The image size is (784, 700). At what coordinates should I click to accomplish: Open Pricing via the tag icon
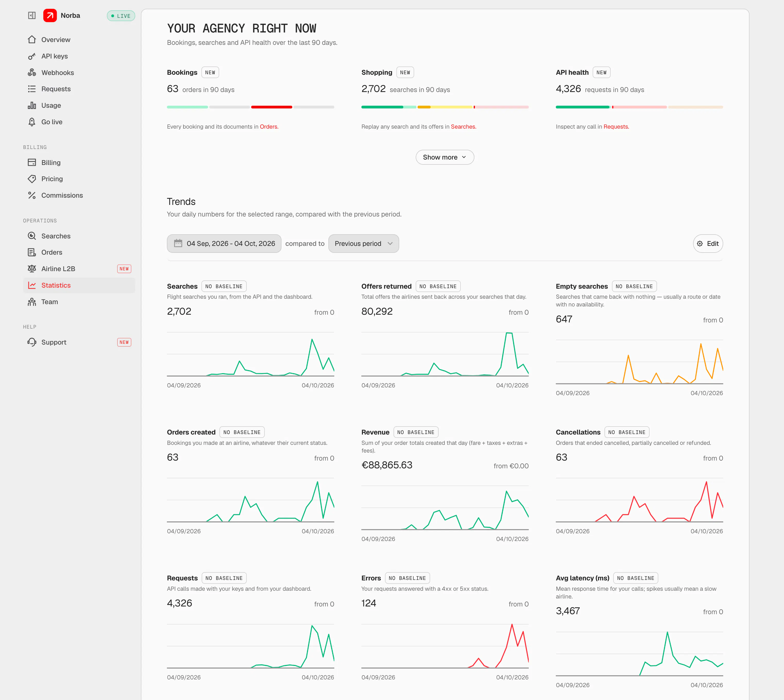32,179
